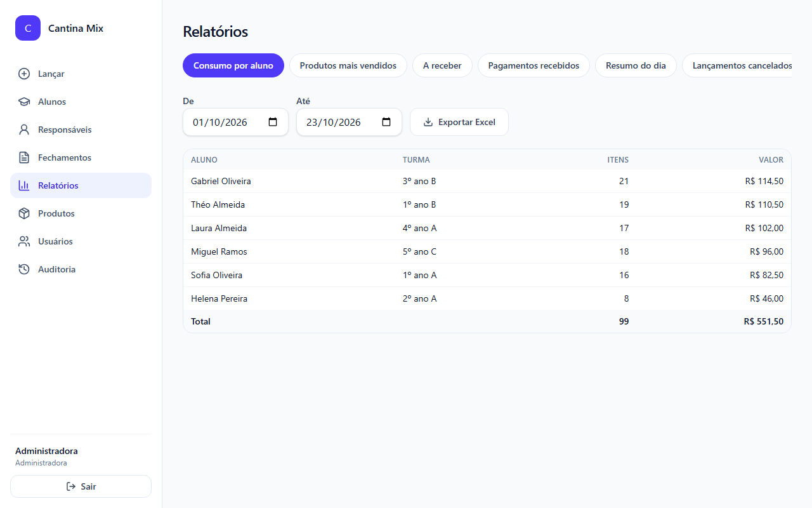This screenshot has height=508, width=812.
Task: Click the De date field showing 01/10/2026
Action: 235,122
